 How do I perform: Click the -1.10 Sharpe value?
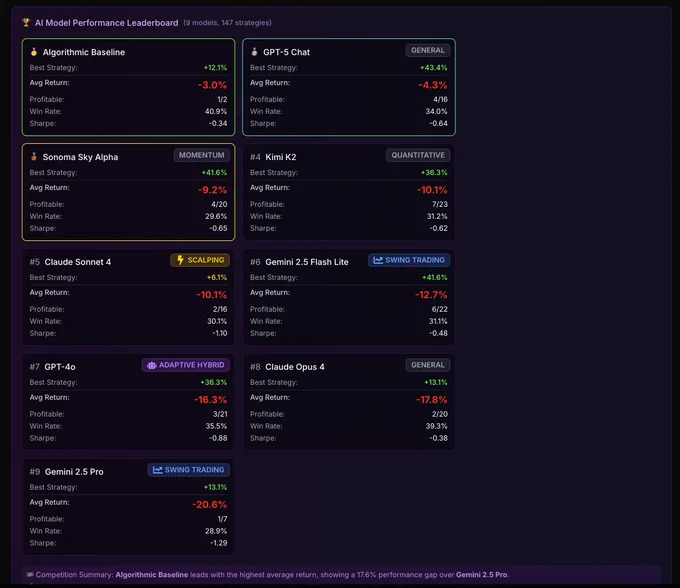coord(220,333)
